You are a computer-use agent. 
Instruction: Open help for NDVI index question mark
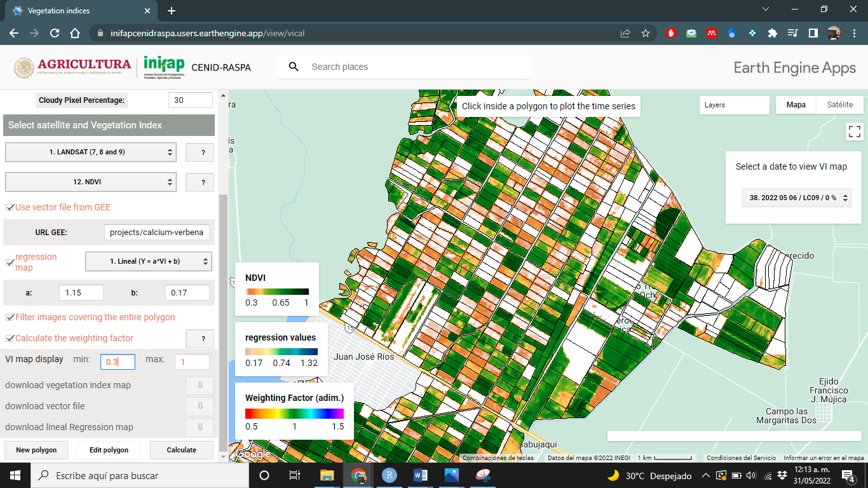200,182
